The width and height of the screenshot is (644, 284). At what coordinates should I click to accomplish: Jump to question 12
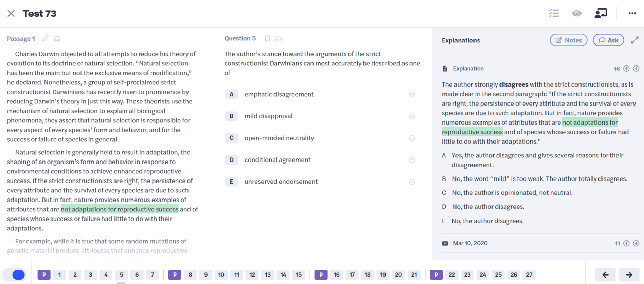pyautogui.click(x=252, y=274)
